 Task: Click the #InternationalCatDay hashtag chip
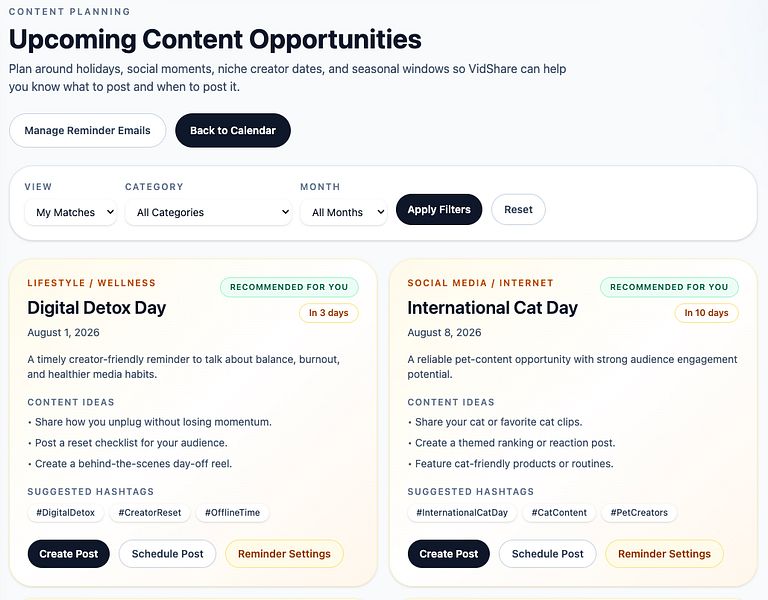coord(462,513)
